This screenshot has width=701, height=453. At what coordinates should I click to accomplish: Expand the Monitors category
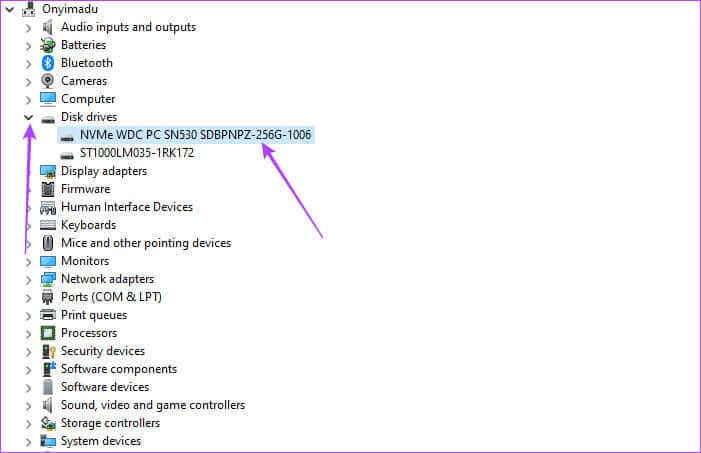tap(28, 262)
